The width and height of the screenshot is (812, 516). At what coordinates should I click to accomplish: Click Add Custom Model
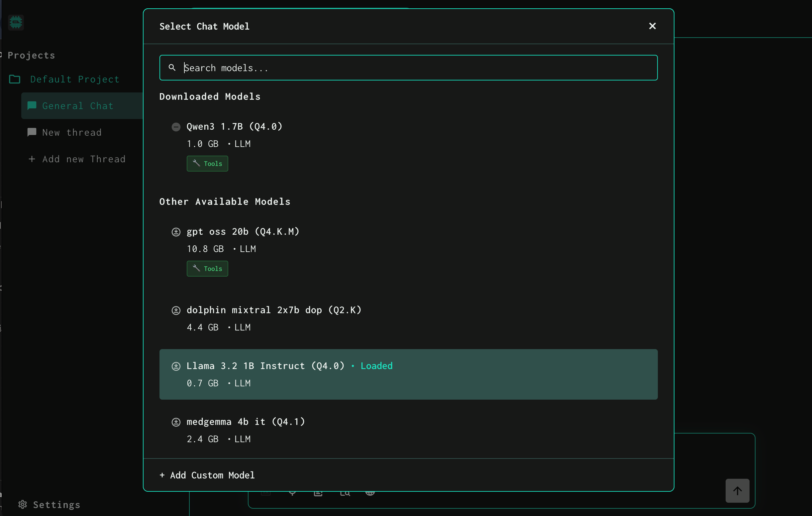[207, 475]
